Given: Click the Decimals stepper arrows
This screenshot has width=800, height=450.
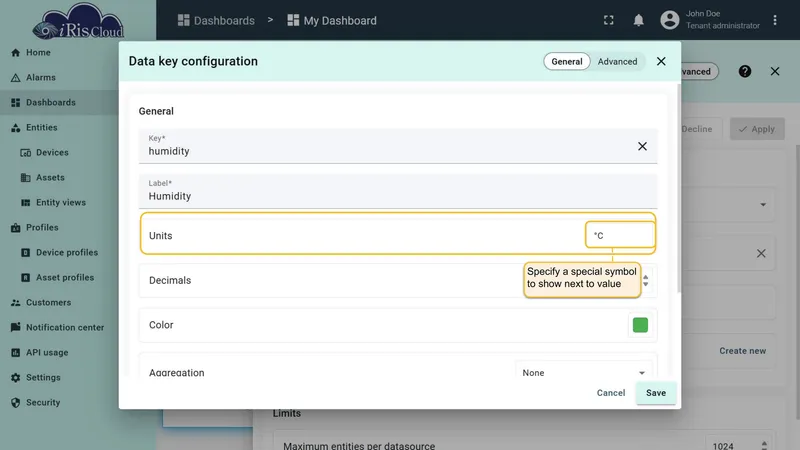Looking at the screenshot, I should (x=645, y=281).
